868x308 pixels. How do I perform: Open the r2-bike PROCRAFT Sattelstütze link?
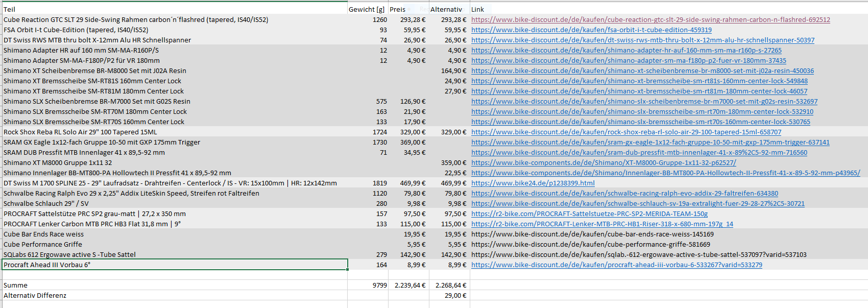point(589,214)
